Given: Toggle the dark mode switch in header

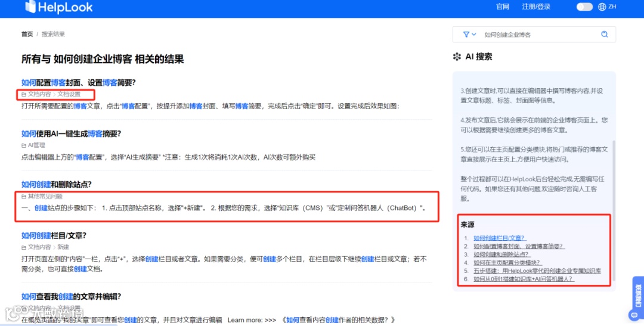Looking at the screenshot, I should (584, 7).
